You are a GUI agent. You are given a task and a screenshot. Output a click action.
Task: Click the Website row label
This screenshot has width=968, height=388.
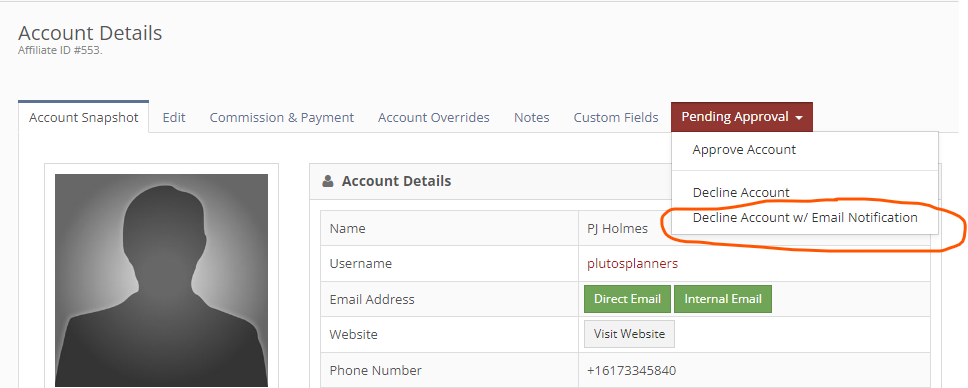[353, 335]
